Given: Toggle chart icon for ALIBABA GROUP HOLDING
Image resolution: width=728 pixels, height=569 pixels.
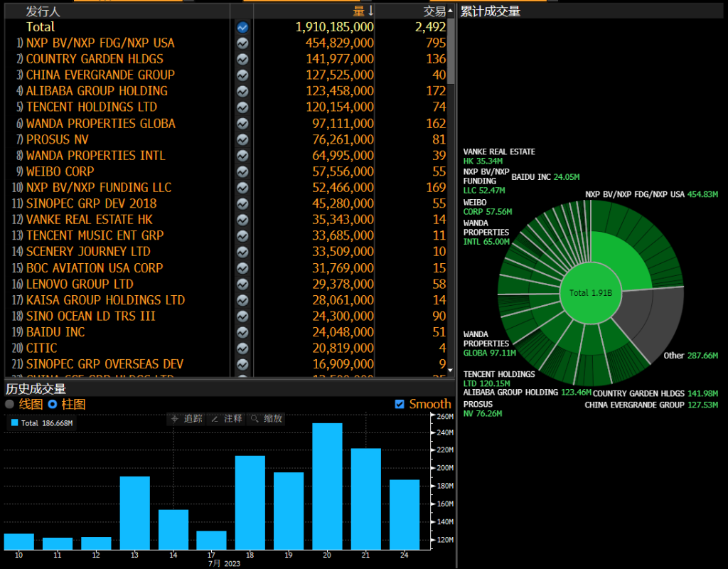Looking at the screenshot, I should (x=242, y=91).
